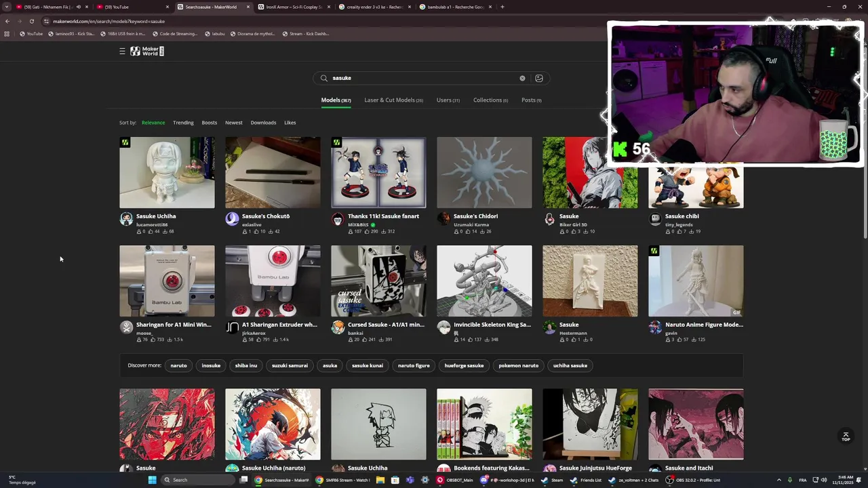The height and width of the screenshot is (488, 868).
Task: Sort results by Trending
Action: click(x=183, y=123)
